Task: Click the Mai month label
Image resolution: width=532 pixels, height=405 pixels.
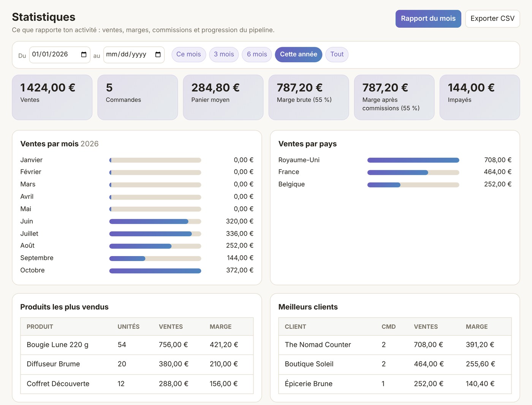Action: coord(26,209)
